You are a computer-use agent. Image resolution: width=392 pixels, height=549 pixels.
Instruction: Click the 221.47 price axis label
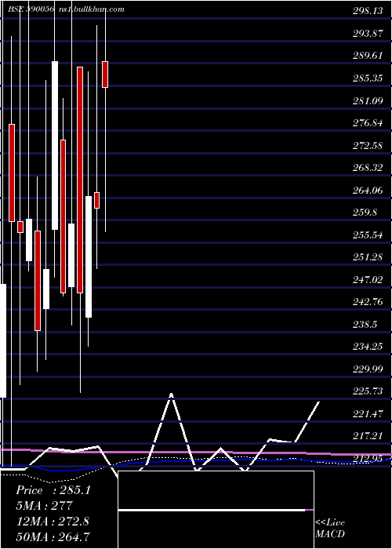[368, 414]
